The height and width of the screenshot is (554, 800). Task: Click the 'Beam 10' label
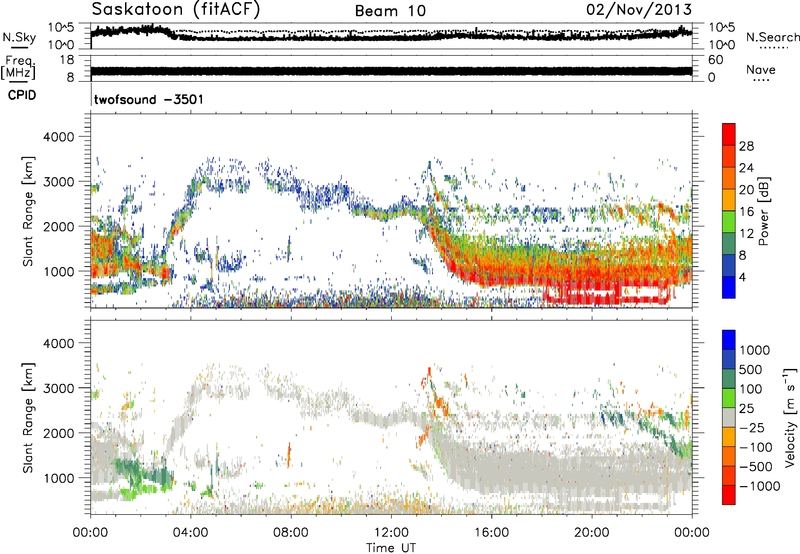pyautogui.click(x=390, y=11)
